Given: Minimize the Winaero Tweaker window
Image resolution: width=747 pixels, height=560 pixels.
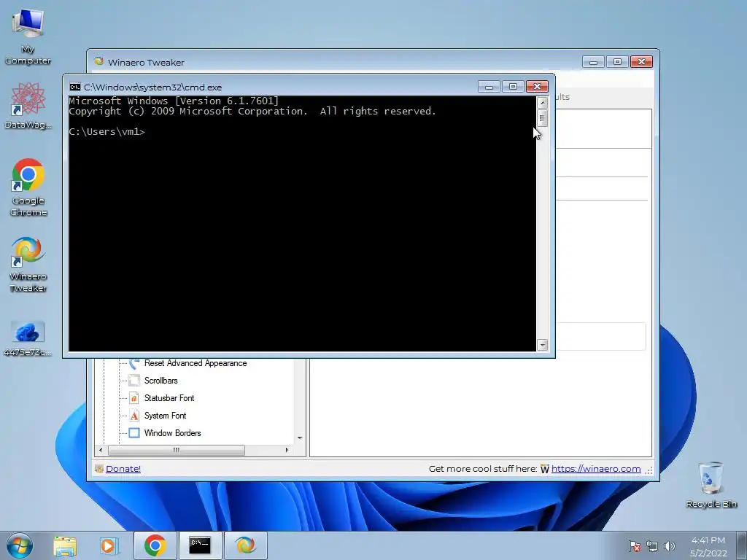Looking at the screenshot, I should click(593, 62).
